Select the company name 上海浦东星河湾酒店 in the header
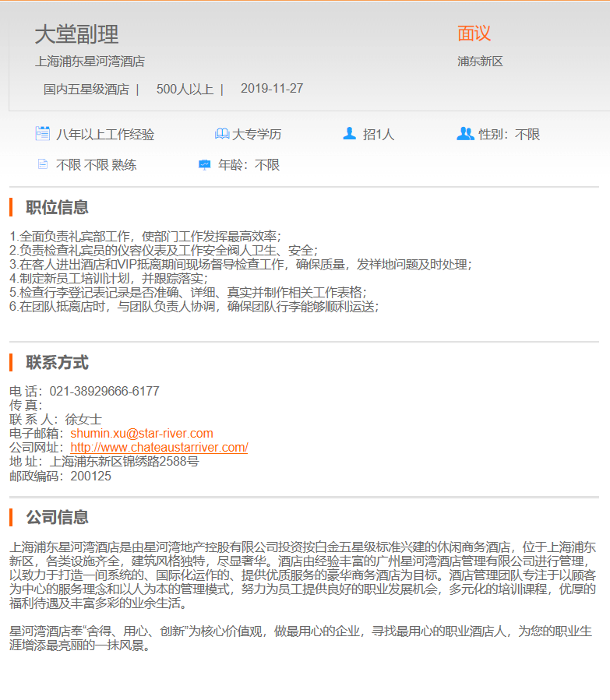 point(90,62)
